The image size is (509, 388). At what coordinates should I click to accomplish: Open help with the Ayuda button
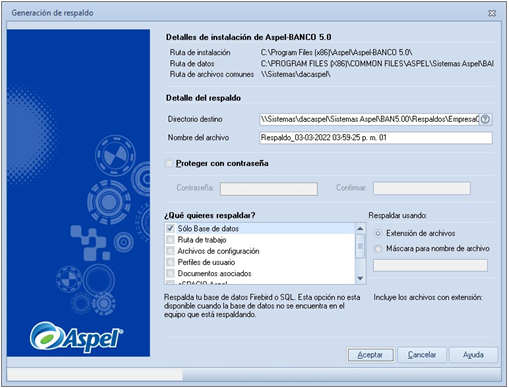[473, 355]
